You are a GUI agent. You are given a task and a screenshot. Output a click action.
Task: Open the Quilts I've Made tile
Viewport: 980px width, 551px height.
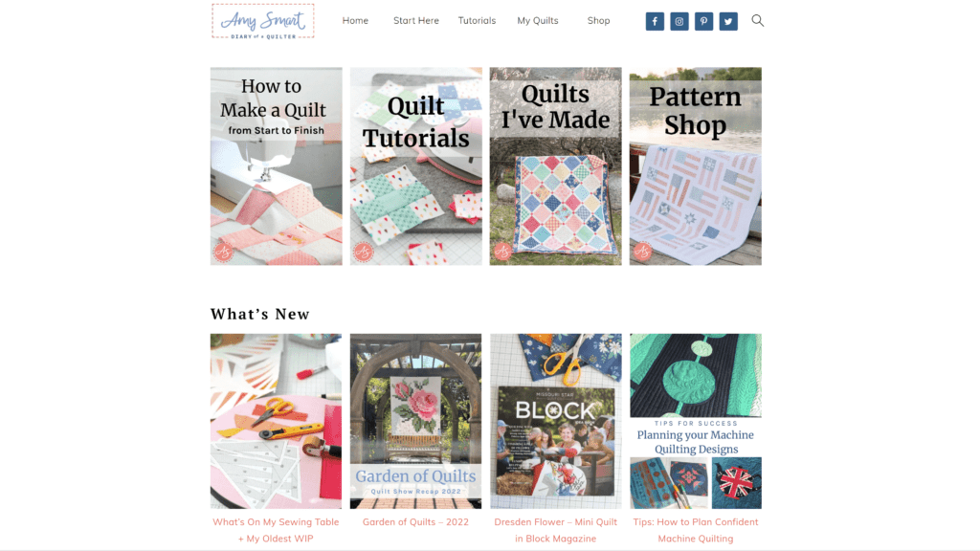click(556, 166)
